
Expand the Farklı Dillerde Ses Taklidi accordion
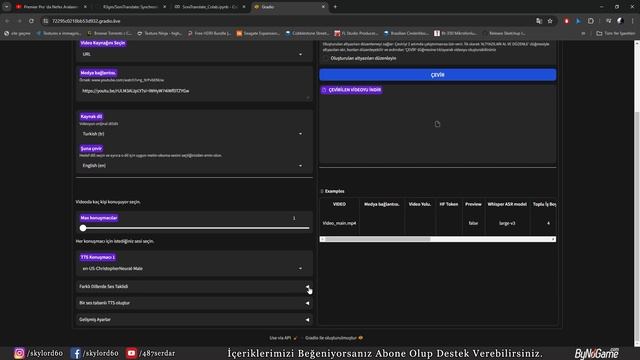[194, 287]
